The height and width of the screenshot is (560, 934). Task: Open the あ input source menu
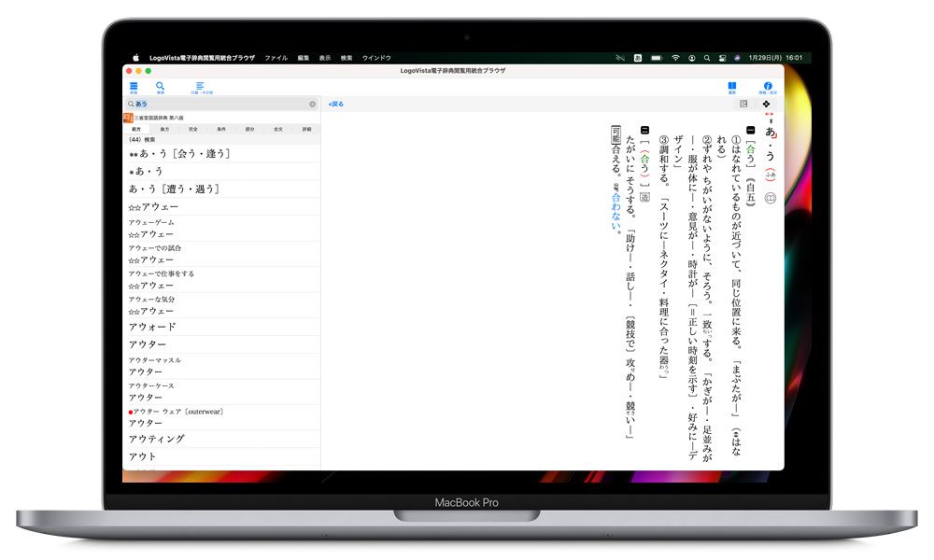[x=638, y=58]
